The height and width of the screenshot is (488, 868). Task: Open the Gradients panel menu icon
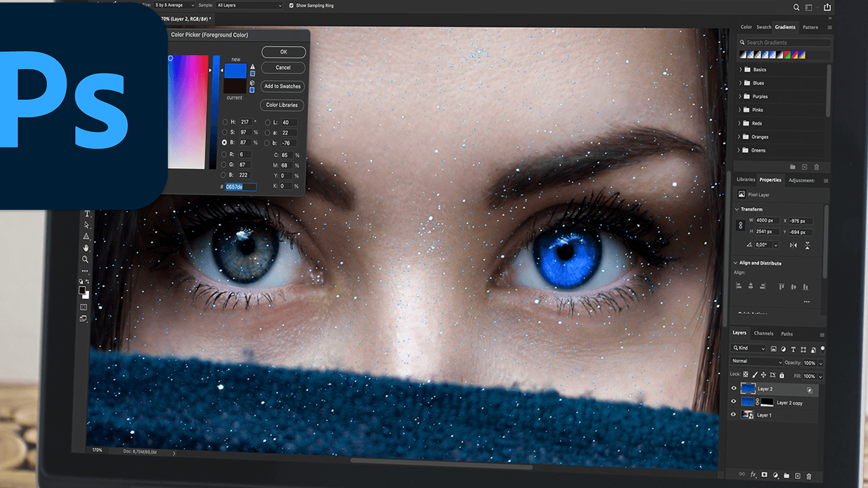coord(829,28)
